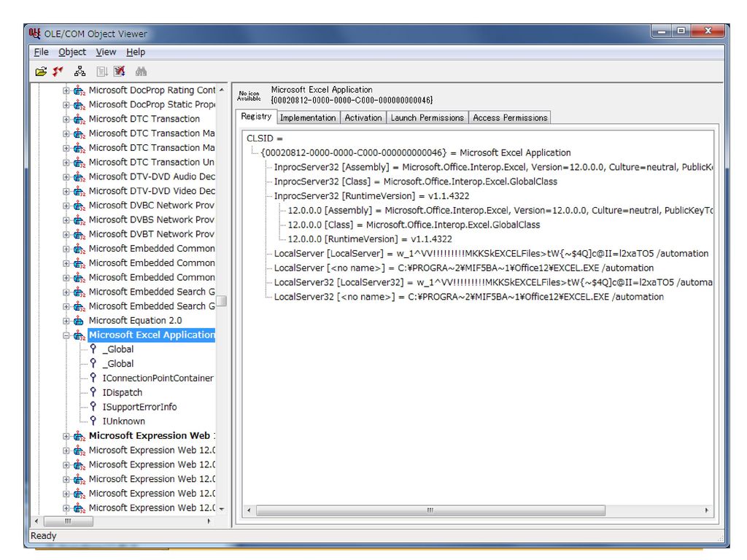Click the red arrows toolbar icon

(x=58, y=71)
